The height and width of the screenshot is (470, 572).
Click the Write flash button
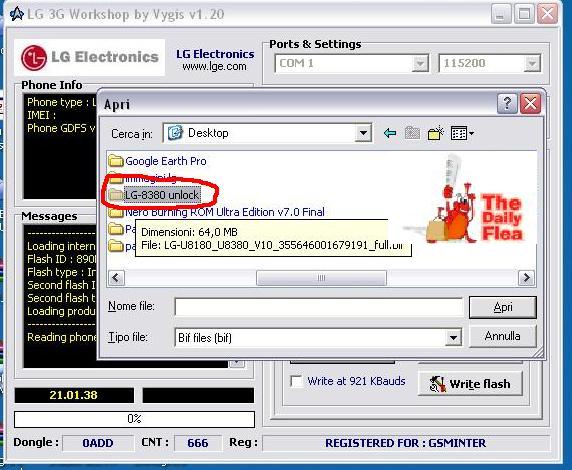tap(470, 384)
